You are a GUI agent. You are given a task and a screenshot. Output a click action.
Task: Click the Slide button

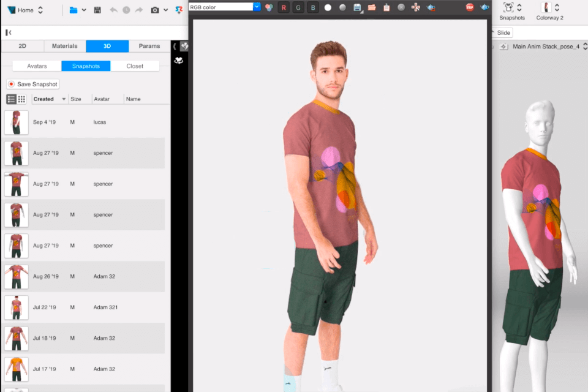click(503, 32)
